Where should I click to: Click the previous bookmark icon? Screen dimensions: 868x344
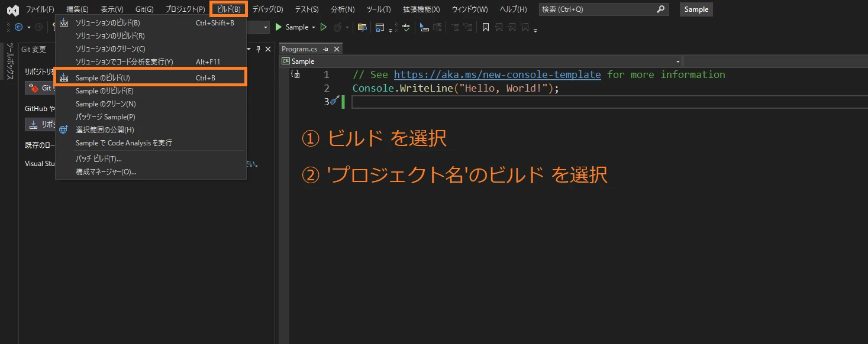tap(499, 27)
